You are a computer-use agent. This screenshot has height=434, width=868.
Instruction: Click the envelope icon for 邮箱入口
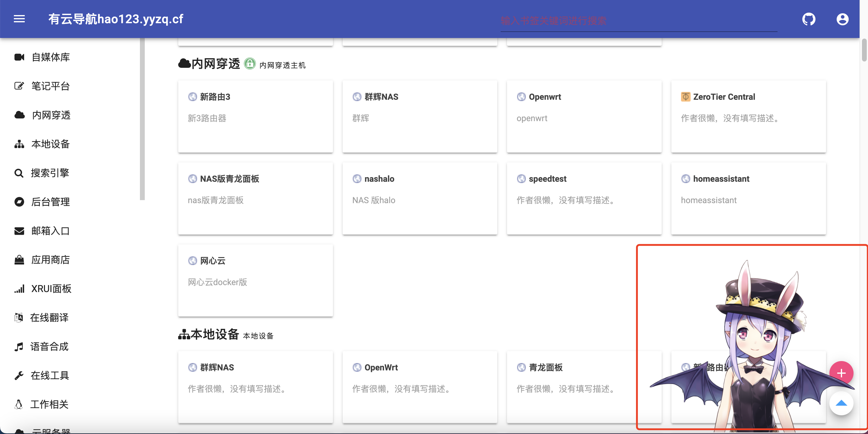click(19, 231)
